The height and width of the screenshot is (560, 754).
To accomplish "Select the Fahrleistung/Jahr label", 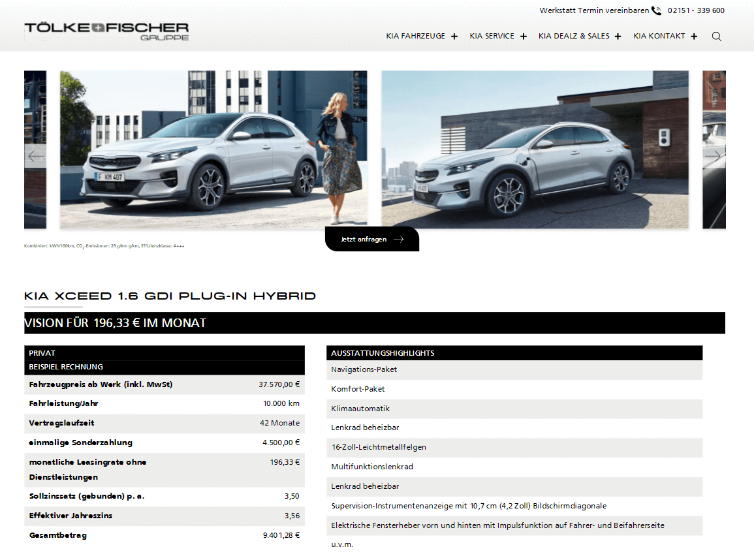I will point(63,404).
